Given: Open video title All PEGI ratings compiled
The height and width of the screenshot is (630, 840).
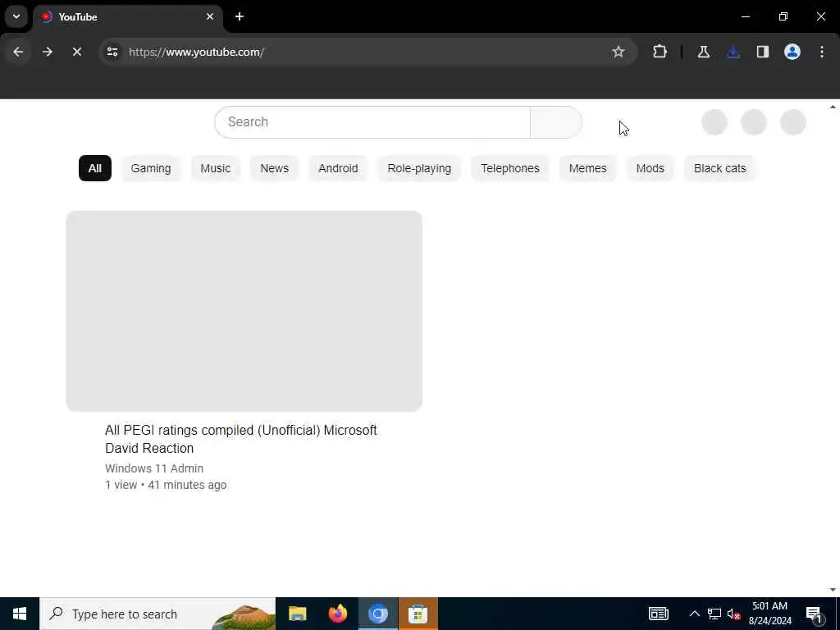Looking at the screenshot, I should [x=241, y=440].
